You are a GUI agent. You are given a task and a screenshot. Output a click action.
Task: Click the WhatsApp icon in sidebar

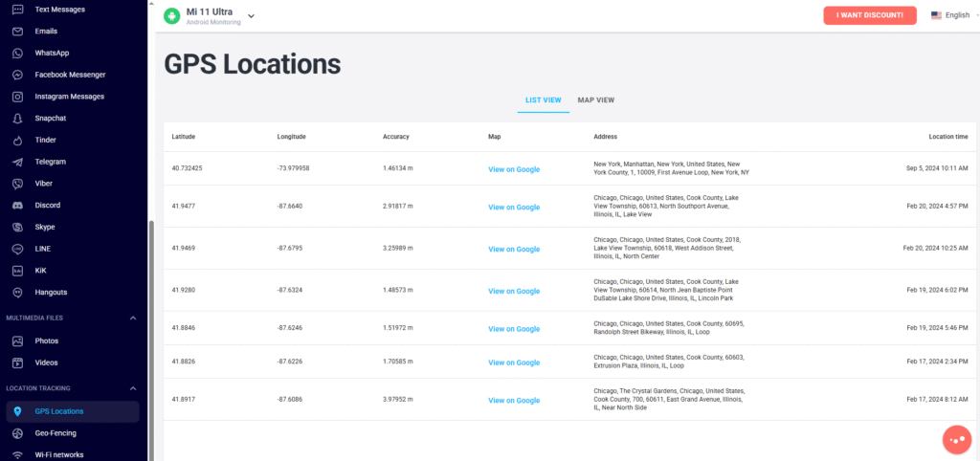pyautogui.click(x=17, y=53)
